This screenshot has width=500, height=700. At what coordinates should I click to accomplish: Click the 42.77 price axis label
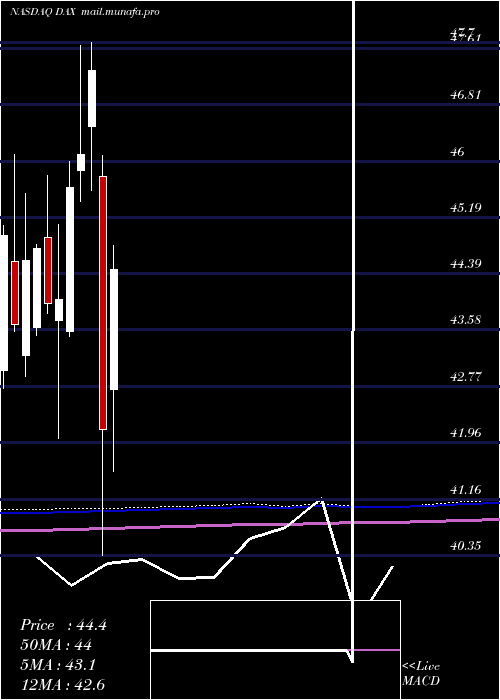click(x=466, y=377)
